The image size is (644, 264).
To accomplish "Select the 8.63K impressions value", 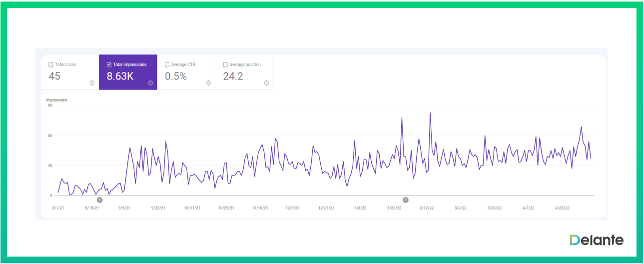I will (120, 76).
